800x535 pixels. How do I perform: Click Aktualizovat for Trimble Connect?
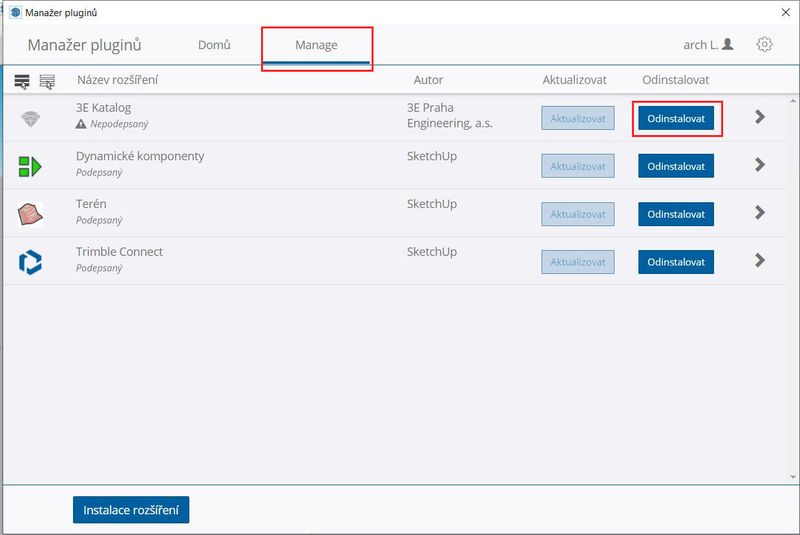(x=578, y=262)
